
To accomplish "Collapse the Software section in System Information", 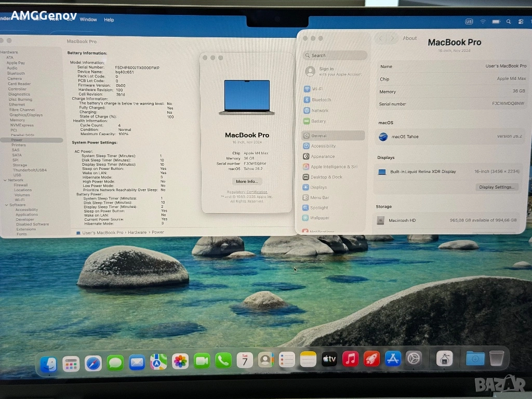I will [6, 205].
